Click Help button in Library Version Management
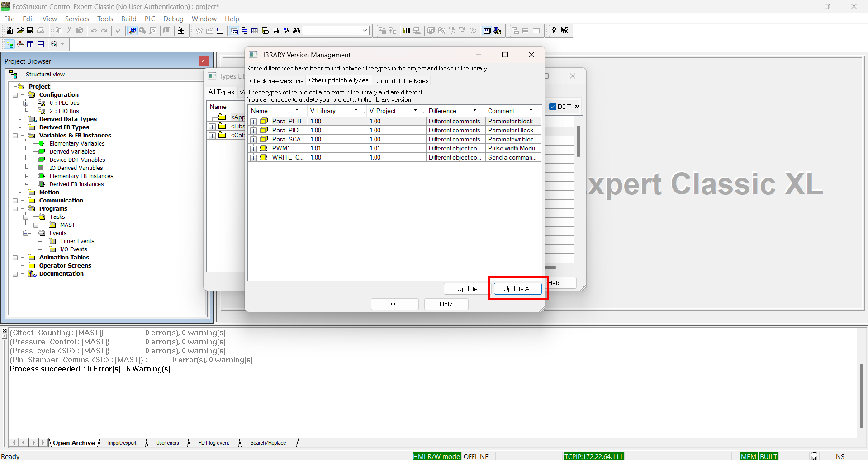Screen dimensions: 868x460 [446, 304]
